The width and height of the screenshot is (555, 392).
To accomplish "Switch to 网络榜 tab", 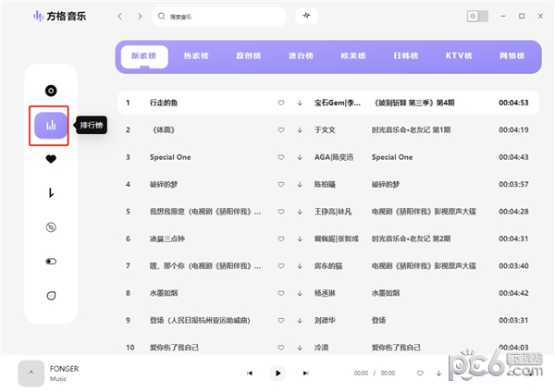I will coord(512,55).
